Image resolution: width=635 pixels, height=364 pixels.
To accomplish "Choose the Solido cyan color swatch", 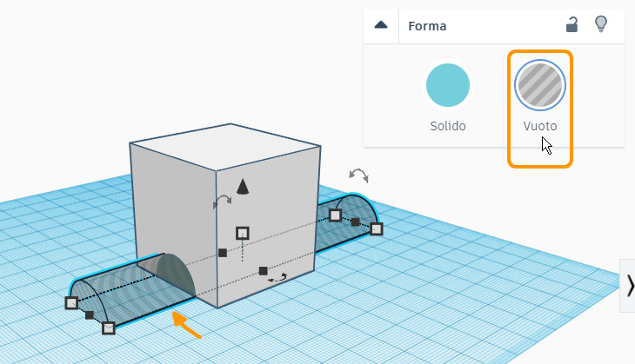I will pos(448,85).
